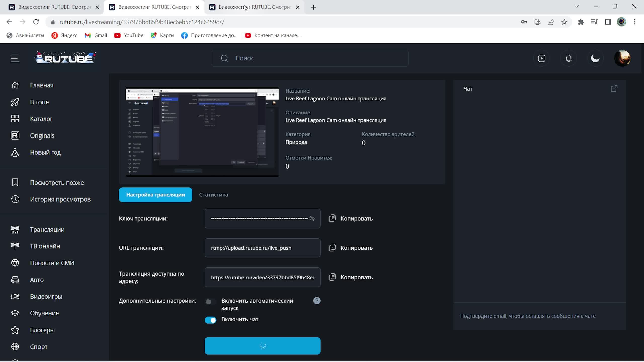
Task: Open user profile avatar menu
Action: (622, 58)
